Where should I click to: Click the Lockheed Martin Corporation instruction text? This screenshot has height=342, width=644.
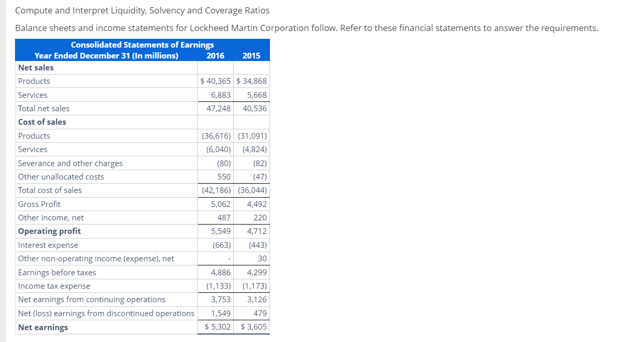[x=307, y=28]
